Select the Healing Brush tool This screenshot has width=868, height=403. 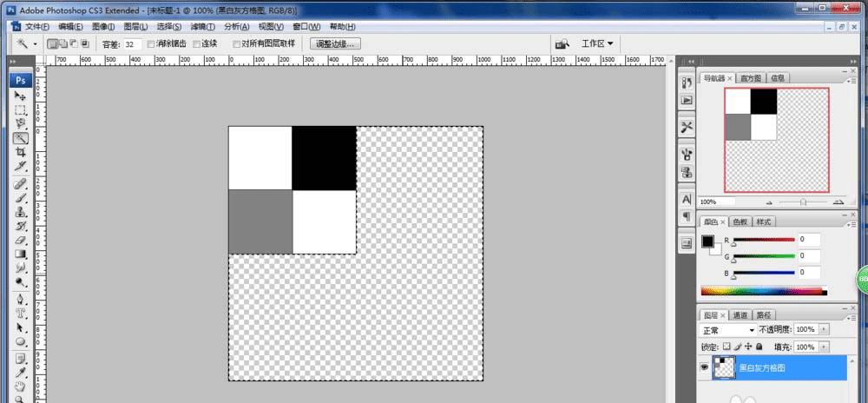coord(21,184)
